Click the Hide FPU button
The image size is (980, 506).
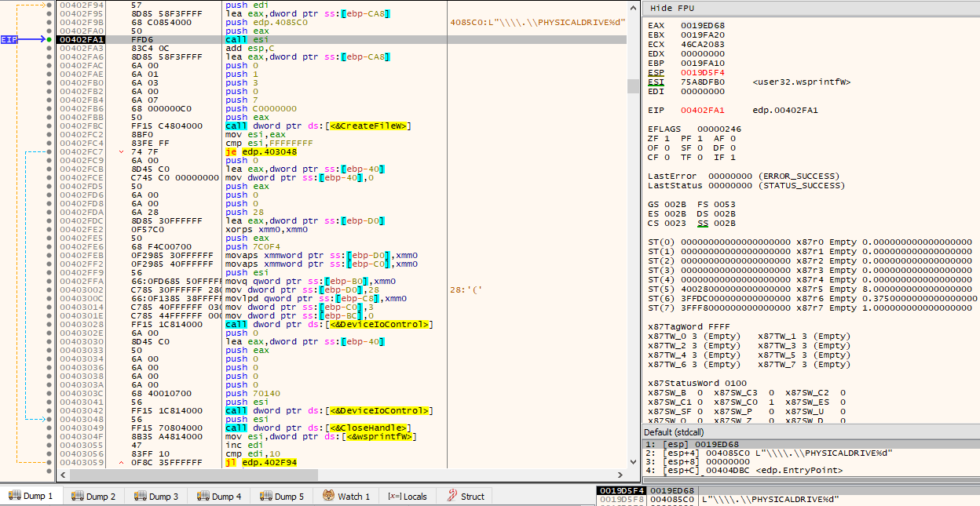(x=672, y=7)
